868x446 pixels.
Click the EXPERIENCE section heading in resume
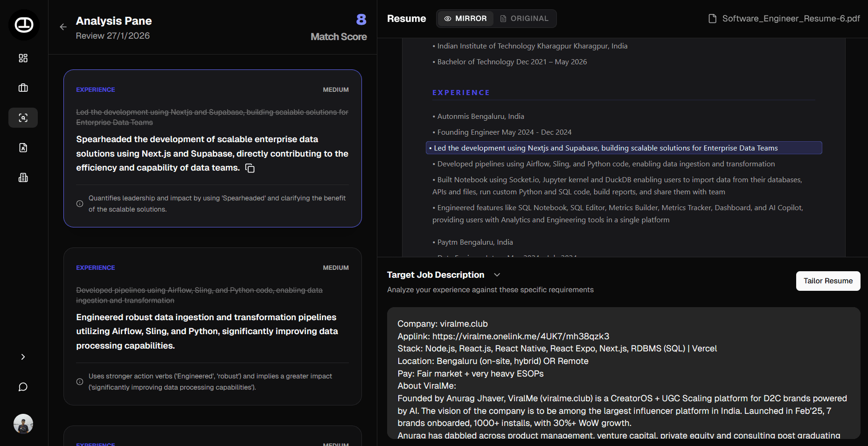pos(461,93)
